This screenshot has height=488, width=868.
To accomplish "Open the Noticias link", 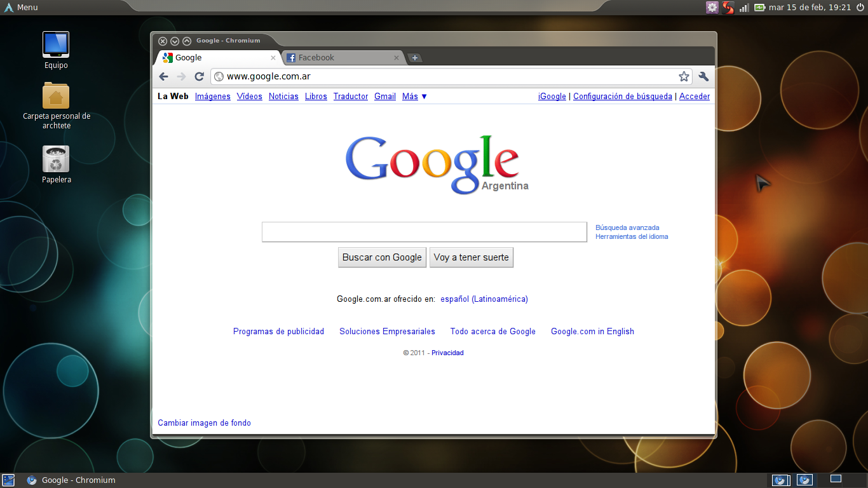I will 283,97.
